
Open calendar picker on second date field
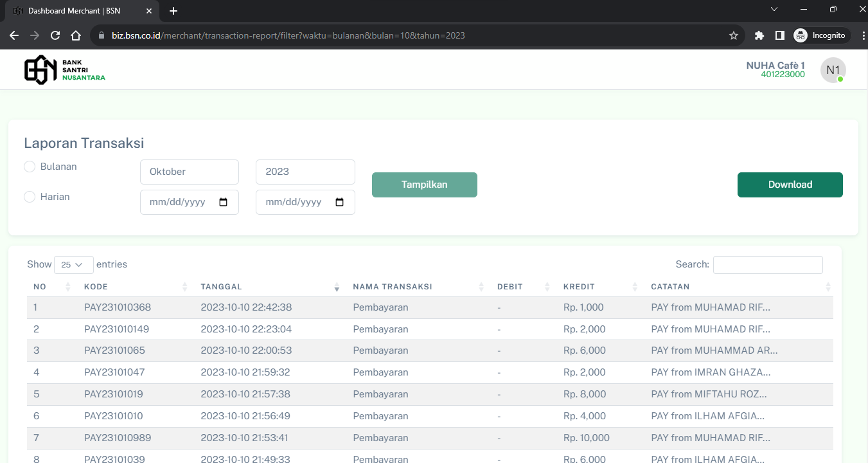click(x=340, y=202)
